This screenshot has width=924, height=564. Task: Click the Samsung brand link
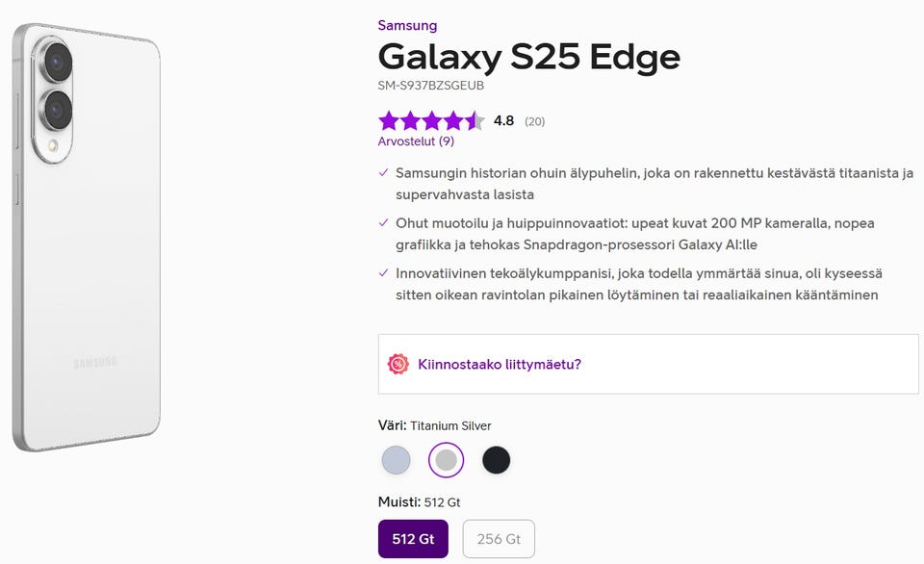[407, 25]
